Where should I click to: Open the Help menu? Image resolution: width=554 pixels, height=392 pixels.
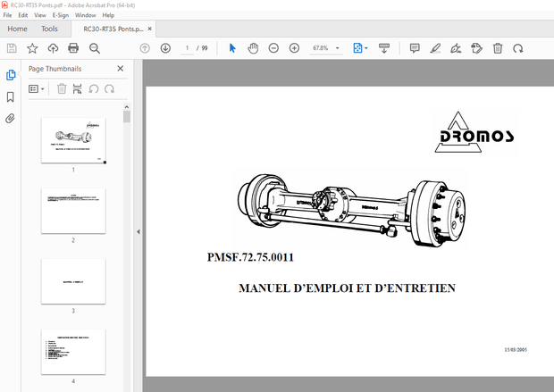[x=108, y=15]
